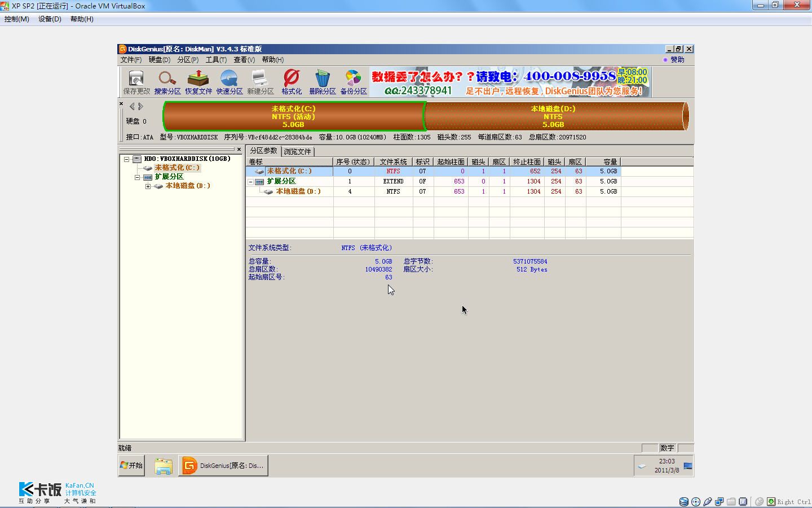Switch to the 浏览文件 tab
The image size is (812, 508).
click(297, 151)
